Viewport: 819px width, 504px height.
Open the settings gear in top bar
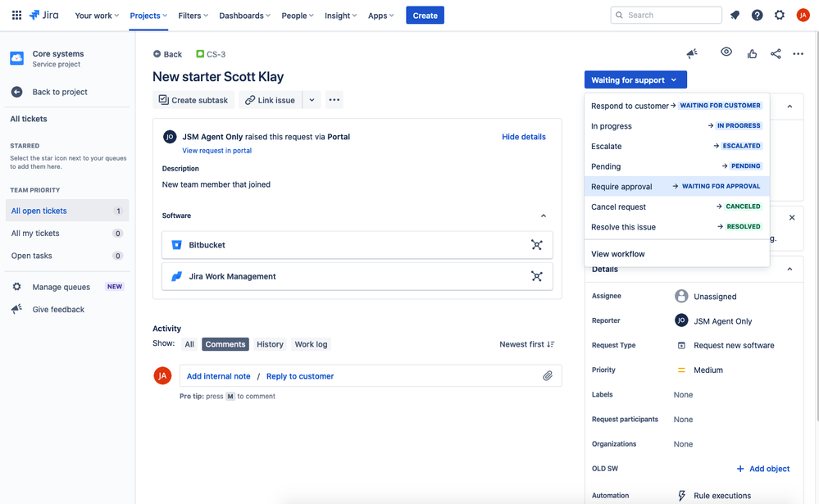[x=780, y=15]
